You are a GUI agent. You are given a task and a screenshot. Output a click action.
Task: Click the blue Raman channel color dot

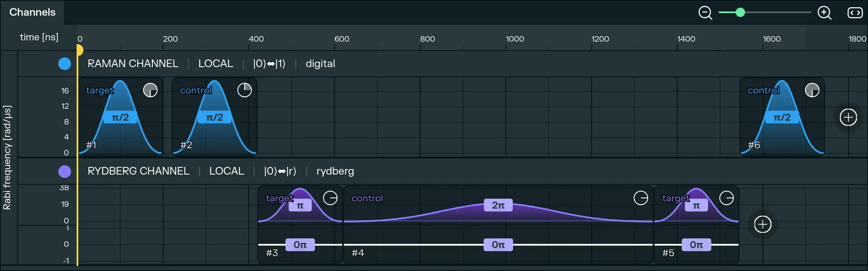65,64
